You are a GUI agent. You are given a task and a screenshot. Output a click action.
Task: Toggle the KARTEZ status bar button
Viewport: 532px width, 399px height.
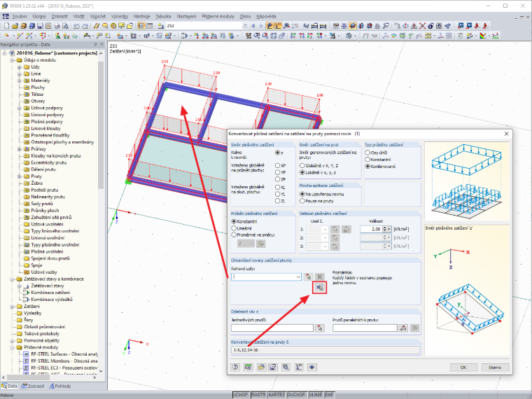tap(276, 395)
